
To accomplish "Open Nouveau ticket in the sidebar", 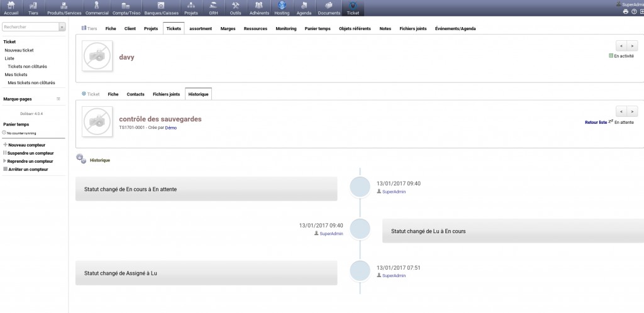I will pyautogui.click(x=19, y=50).
